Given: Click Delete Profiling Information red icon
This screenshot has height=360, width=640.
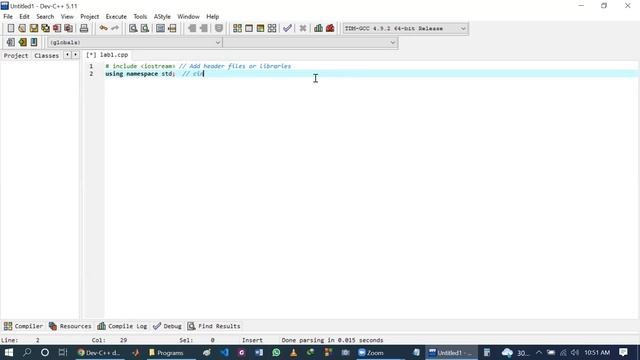Looking at the screenshot, I should (330, 28).
